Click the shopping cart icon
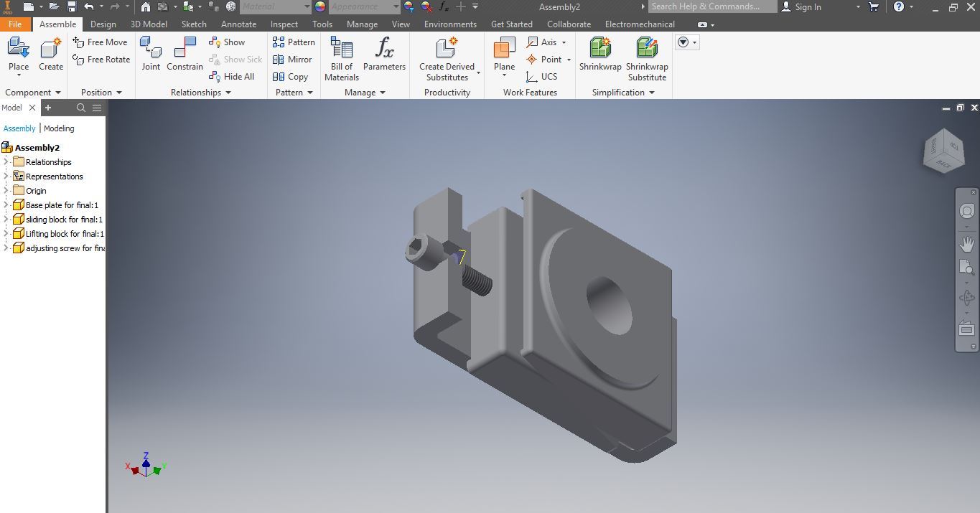Viewport: 980px width, 513px height. [x=874, y=6]
